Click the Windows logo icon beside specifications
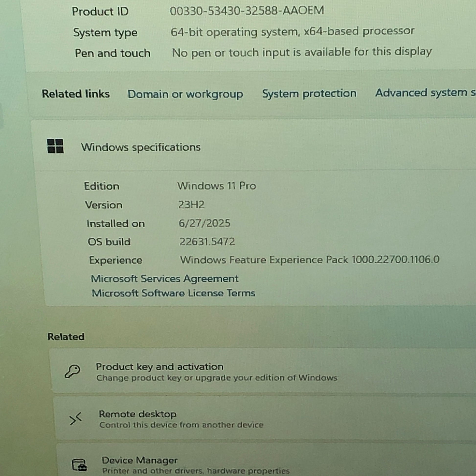Viewport: 476px width, 476px height. 55,146
